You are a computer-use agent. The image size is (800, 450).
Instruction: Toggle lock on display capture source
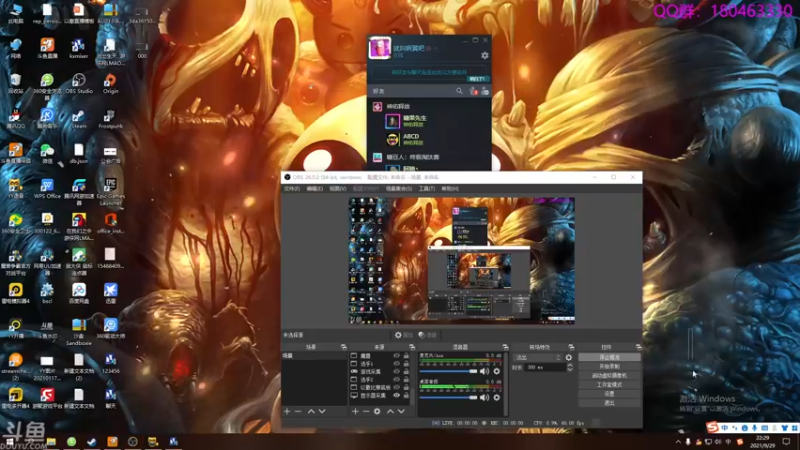click(406, 395)
